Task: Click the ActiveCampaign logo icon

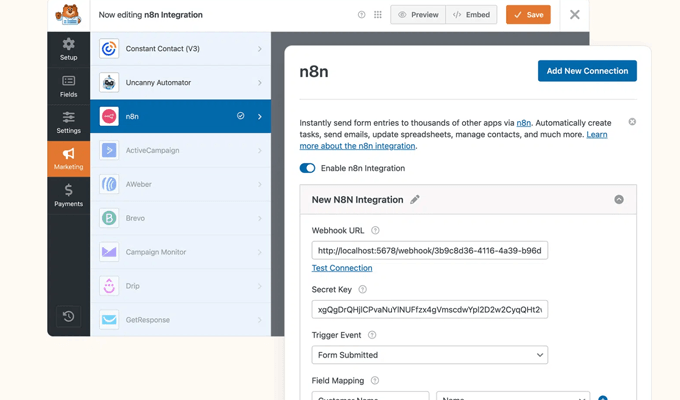Action: [109, 150]
